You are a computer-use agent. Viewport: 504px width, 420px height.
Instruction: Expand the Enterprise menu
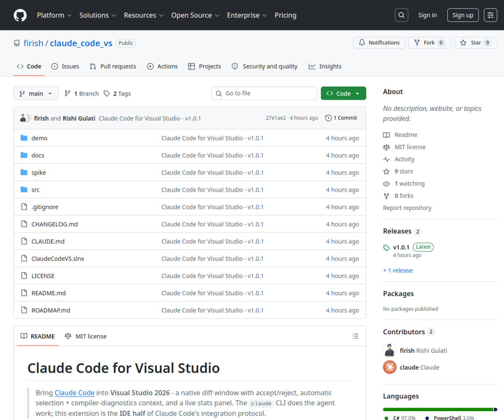(x=247, y=15)
